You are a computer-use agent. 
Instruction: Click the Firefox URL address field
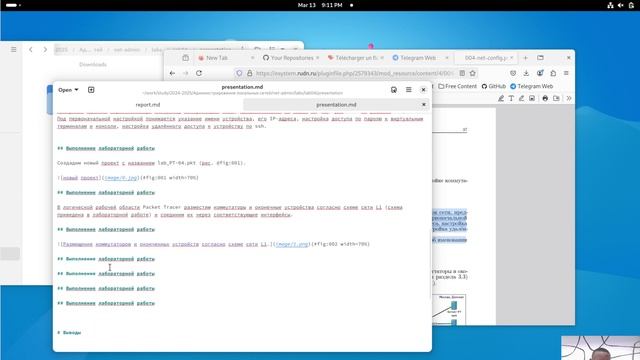click(x=354, y=73)
